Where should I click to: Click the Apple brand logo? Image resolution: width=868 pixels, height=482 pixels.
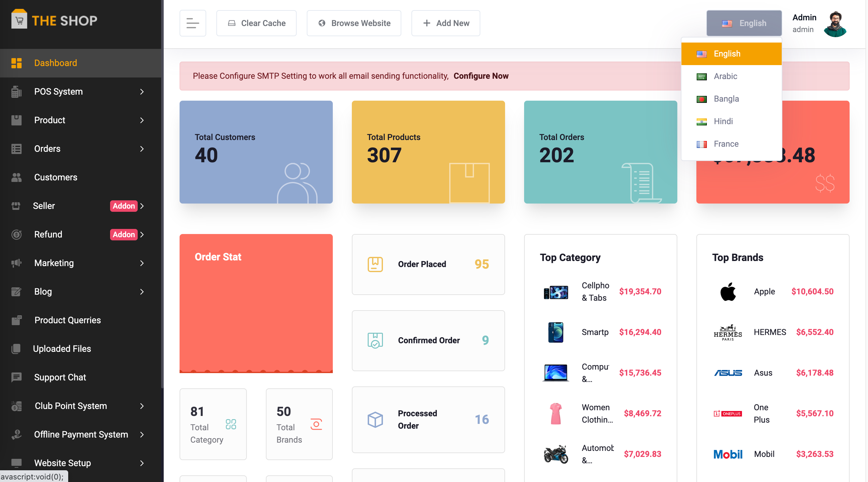[728, 292]
